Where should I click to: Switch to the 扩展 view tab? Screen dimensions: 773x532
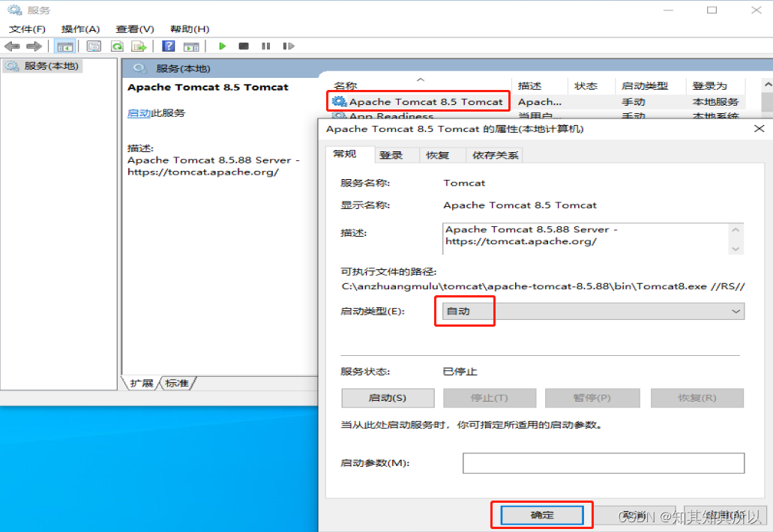(x=142, y=383)
